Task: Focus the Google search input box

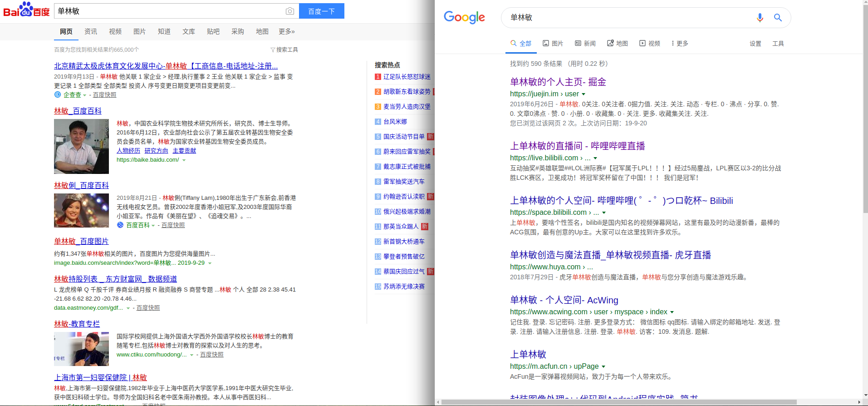Action: pyautogui.click(x=628, y=18)
